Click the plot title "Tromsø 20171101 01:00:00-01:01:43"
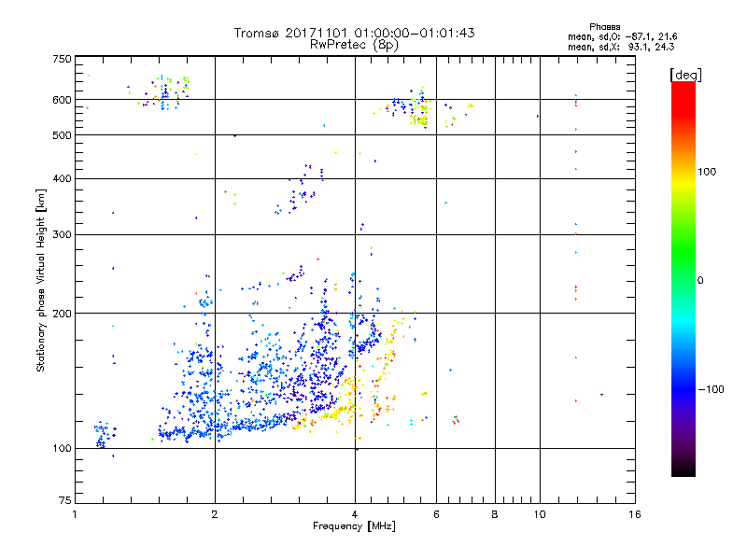Screen dimensions: 747x560 coord(355,33)
